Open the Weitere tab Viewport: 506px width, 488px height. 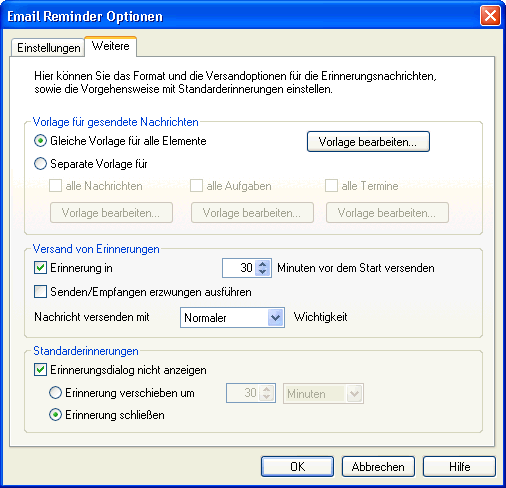click(x=111, y=46)
